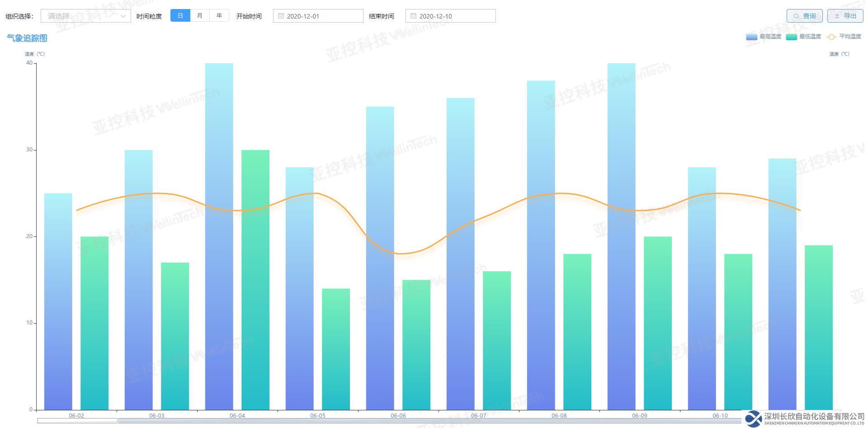Click the calendar icon in end time field
868x428 pixels.
tap(413, 16)
